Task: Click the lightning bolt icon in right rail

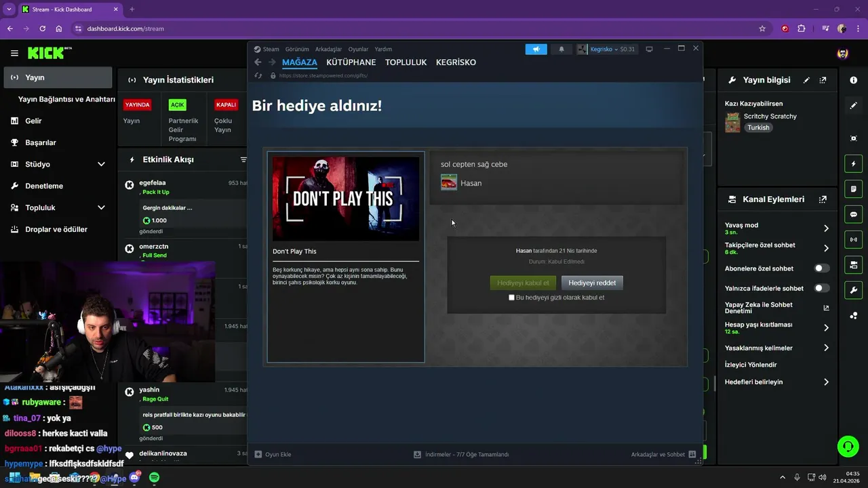Action: pos(853,163)
